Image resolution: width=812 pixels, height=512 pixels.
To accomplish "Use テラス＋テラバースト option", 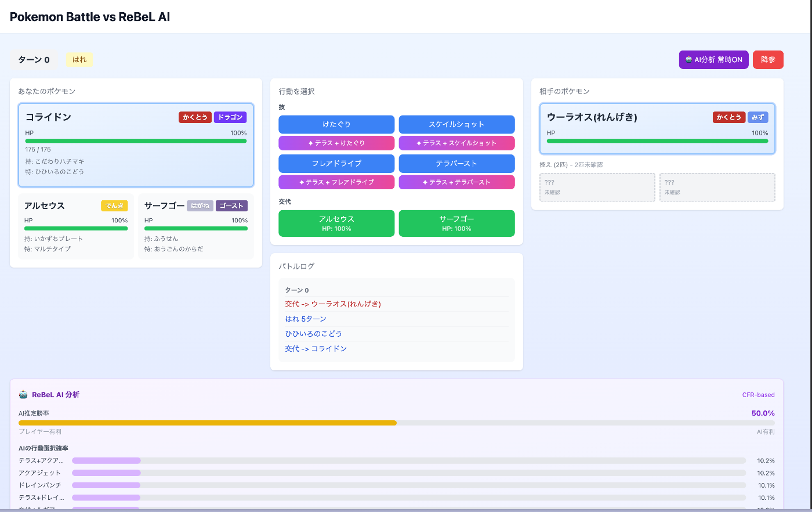I will pyautogui.click(x=456, y=182).
